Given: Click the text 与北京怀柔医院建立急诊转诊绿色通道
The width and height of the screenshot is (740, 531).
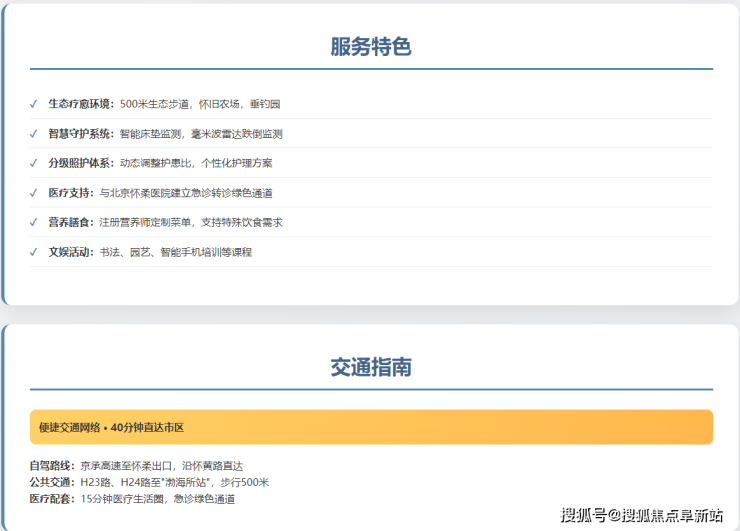Looking at the screenshot, I should tap(186, 193).
